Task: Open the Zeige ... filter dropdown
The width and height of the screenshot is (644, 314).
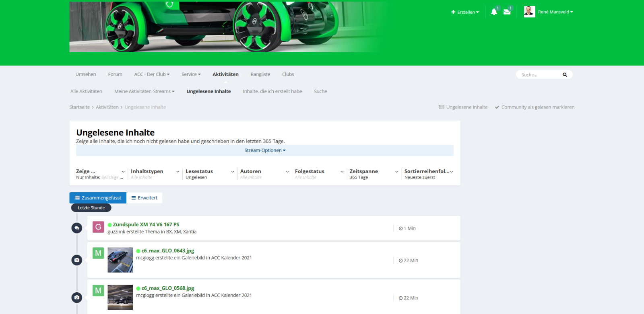Action: (100, 174)
